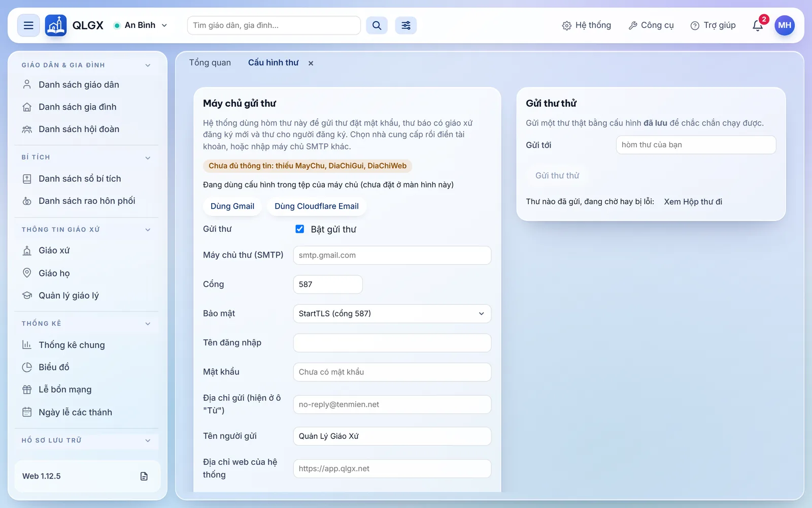Click the Quản lý giáo lý graduation cap icon
This screenshot has height=508, width=812.
[27, 295]
